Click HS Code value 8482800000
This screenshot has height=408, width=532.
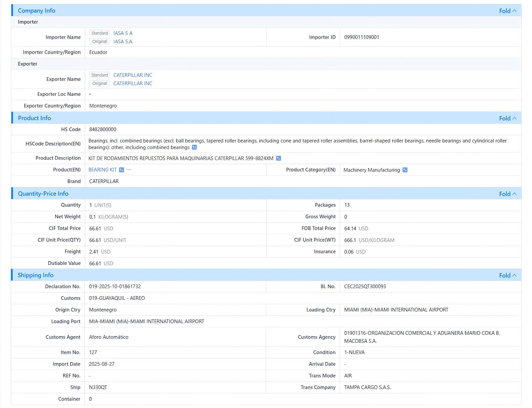coord(103,129)
